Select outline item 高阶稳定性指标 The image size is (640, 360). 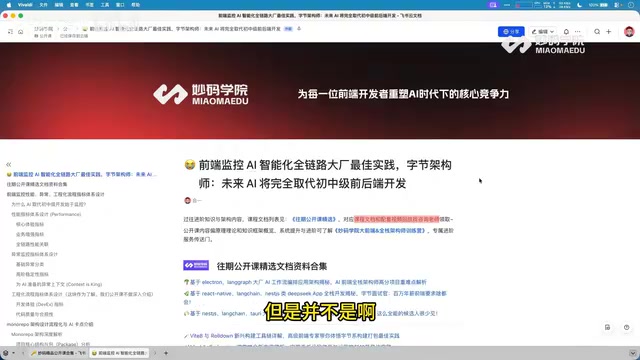coord(32,274)
